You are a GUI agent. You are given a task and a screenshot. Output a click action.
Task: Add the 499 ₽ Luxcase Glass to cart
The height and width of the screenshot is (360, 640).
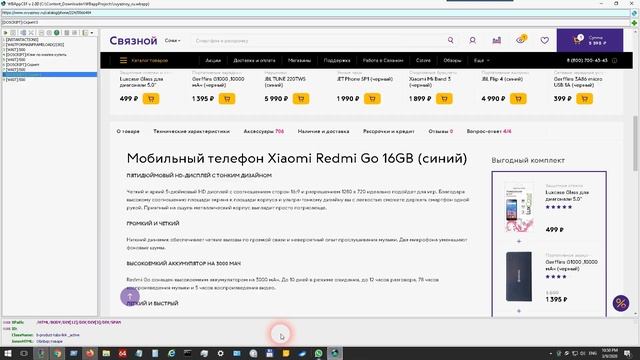(151, 99)
